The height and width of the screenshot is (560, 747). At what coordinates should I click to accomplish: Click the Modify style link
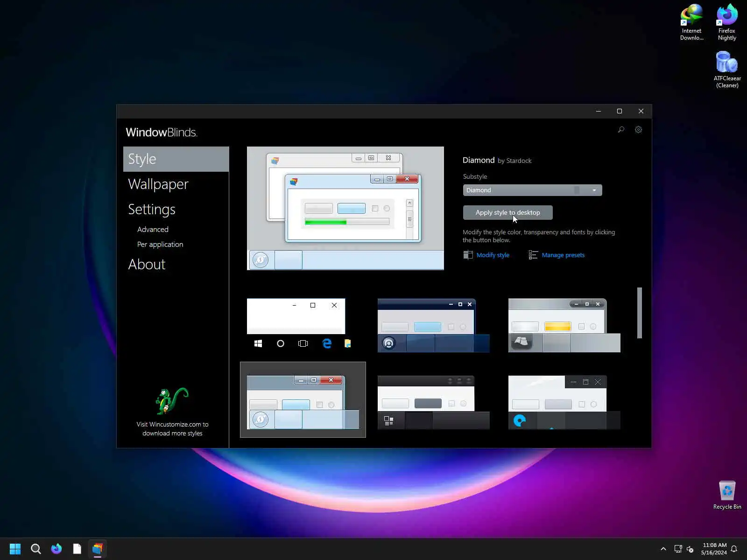pyautogui.click(x=493, y=255)
